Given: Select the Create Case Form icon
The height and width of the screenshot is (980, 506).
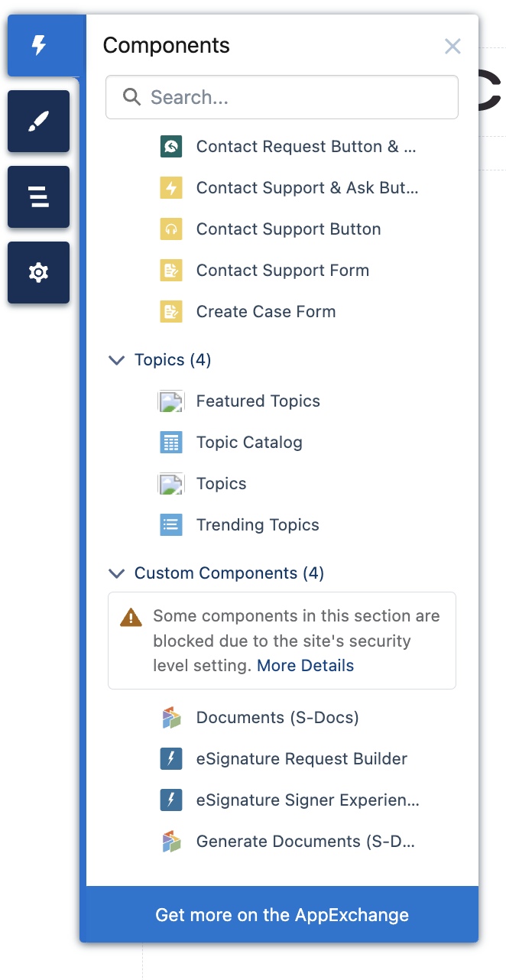Looking at the screenshot, I should click(171, 311).
